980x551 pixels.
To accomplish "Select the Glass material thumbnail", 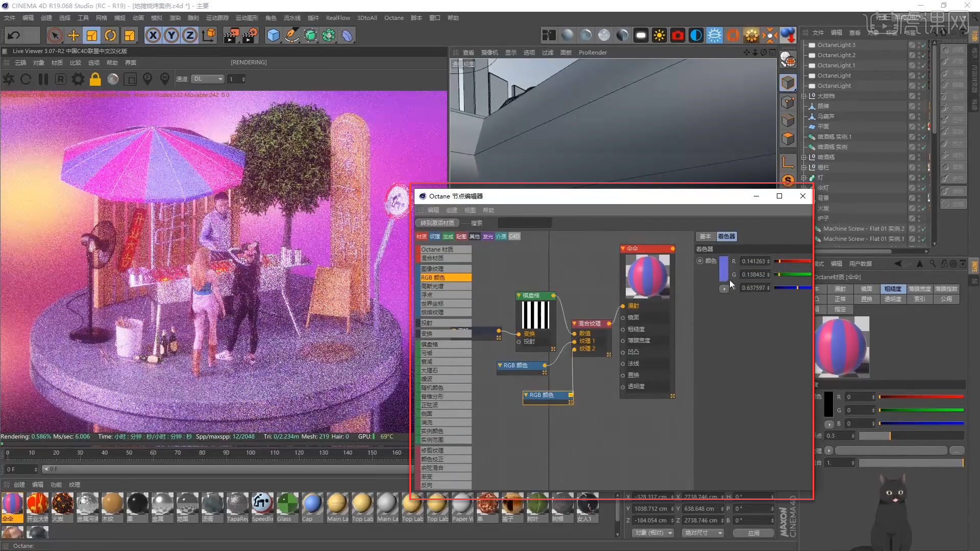I will (287, 504).
